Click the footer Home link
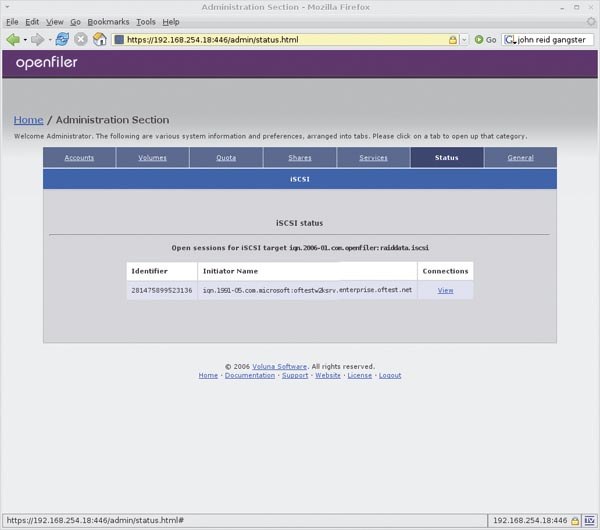600x530 pixels. [208, 375]
